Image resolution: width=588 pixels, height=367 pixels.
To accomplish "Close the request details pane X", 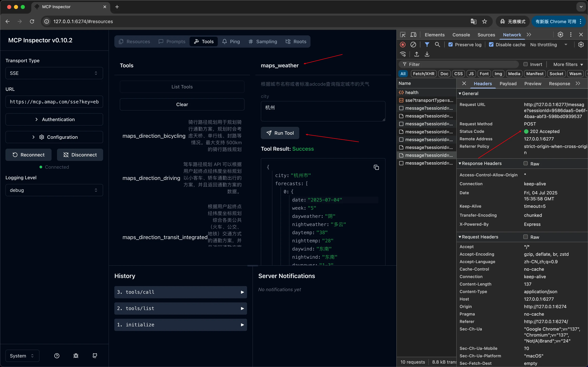I will [464, 84].
